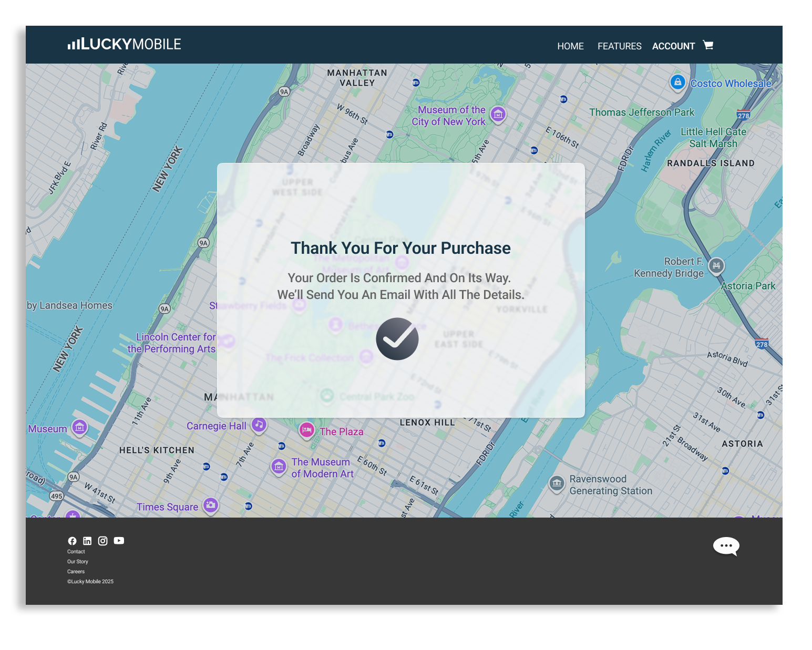Click the "Ravenswood Generating Station" label
812x650 pixels.
(611, 485)
